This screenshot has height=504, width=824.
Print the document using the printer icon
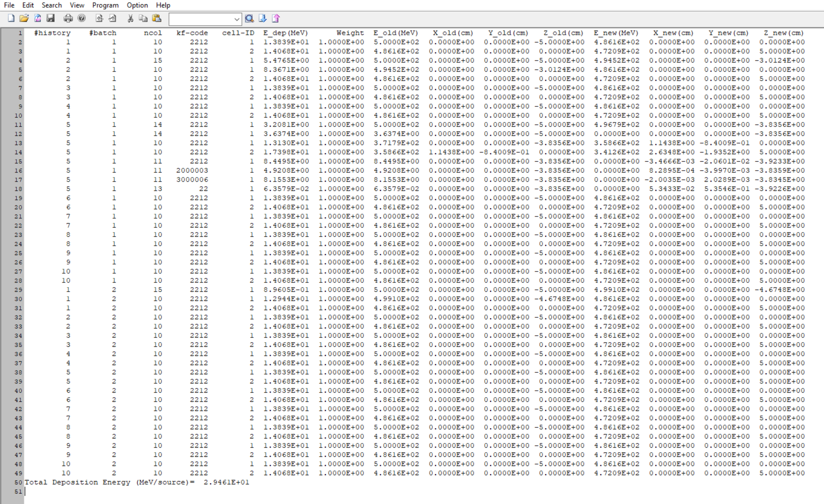tap(68, 18)
